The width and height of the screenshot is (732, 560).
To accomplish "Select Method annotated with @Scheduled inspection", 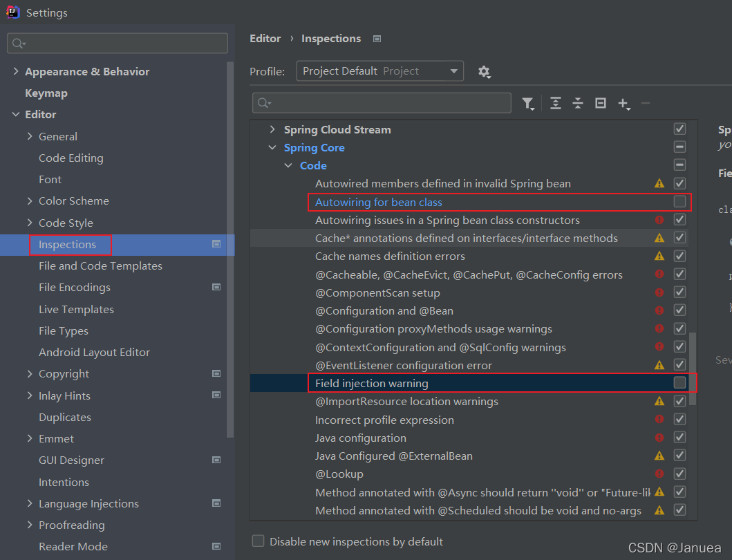I will pos(478,510).
